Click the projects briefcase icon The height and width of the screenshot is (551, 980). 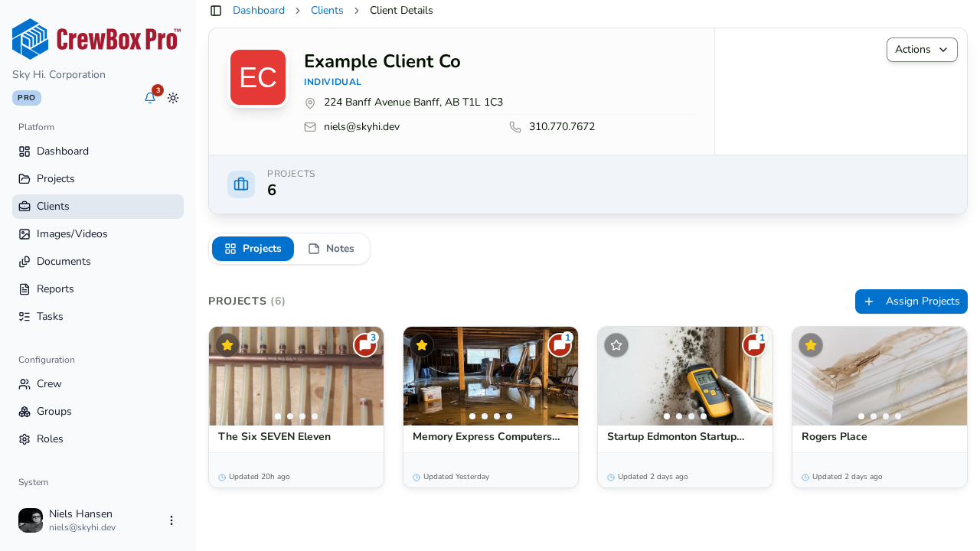[x=241, y=184]
